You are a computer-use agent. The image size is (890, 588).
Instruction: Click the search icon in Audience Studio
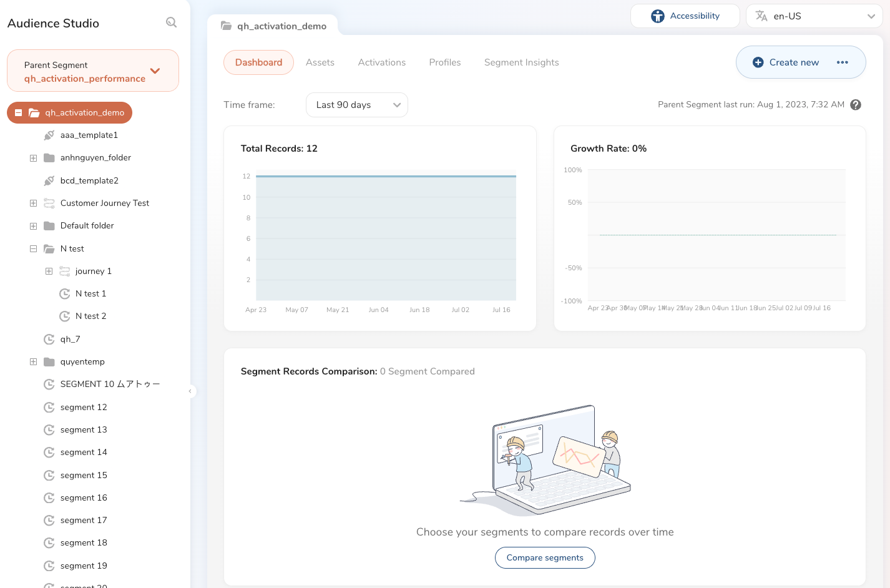click(171, 22)
